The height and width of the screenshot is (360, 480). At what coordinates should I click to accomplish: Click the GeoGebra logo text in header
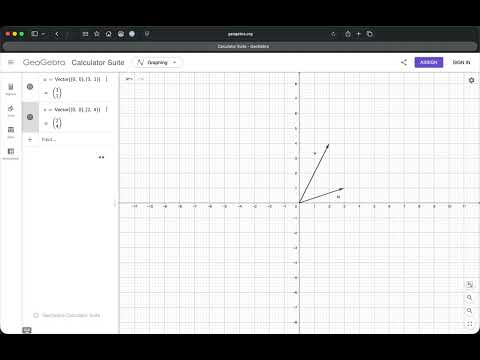(44, 62)
